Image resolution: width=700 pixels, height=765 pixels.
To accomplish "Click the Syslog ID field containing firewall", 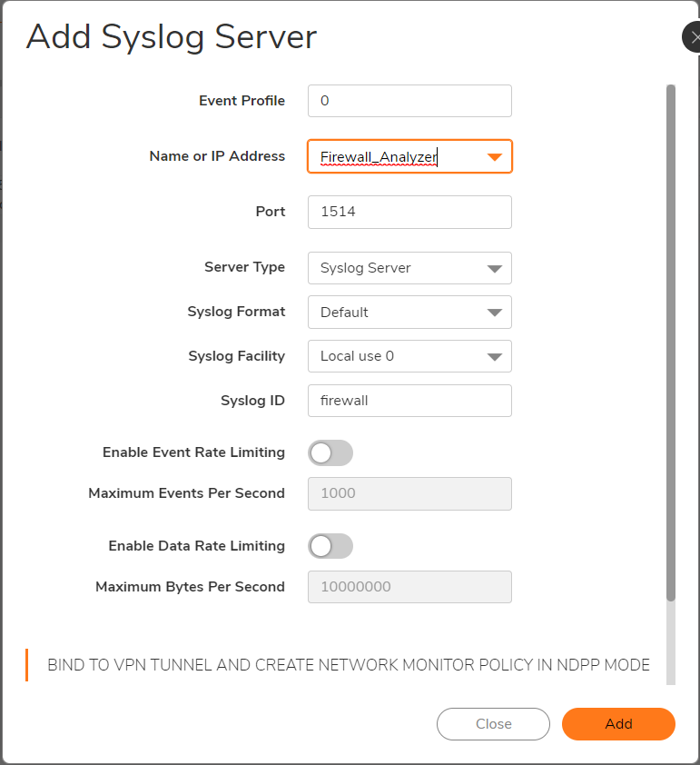I will 409,401.
